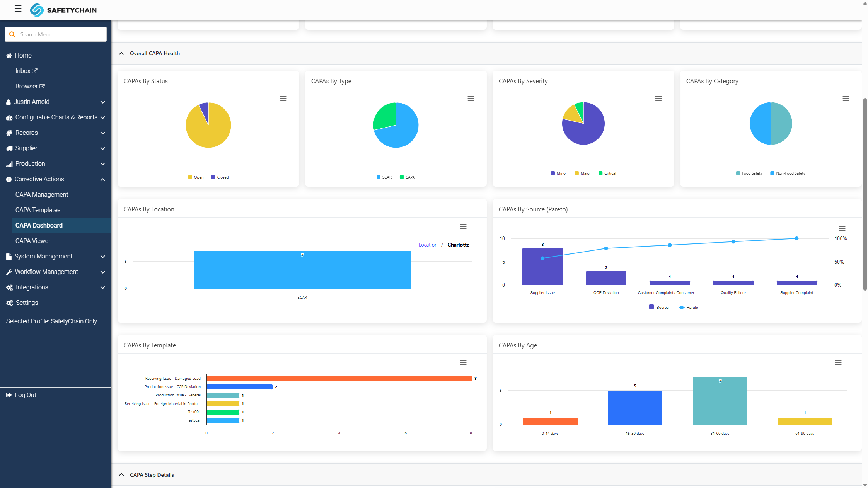This screenshot has width=868, height=488.
Task: Click Log Out in the sidebar
Action: pyautogui.click(x=26, y=395)
